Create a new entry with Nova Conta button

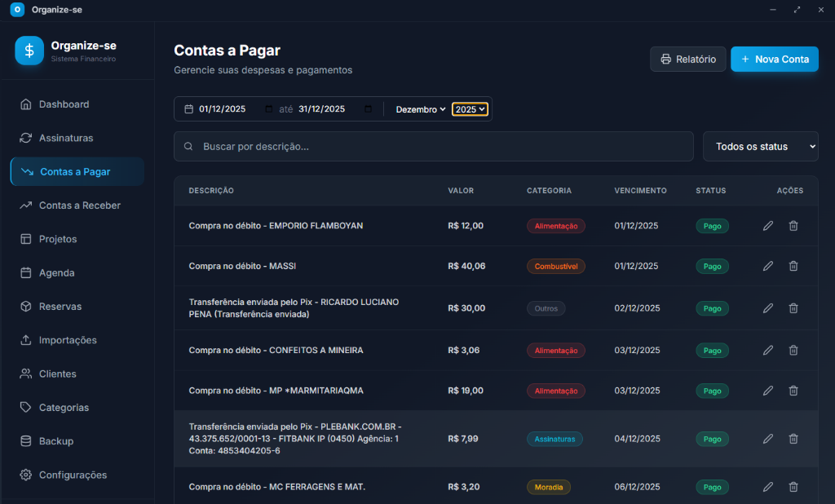click(x=774, y=59)
